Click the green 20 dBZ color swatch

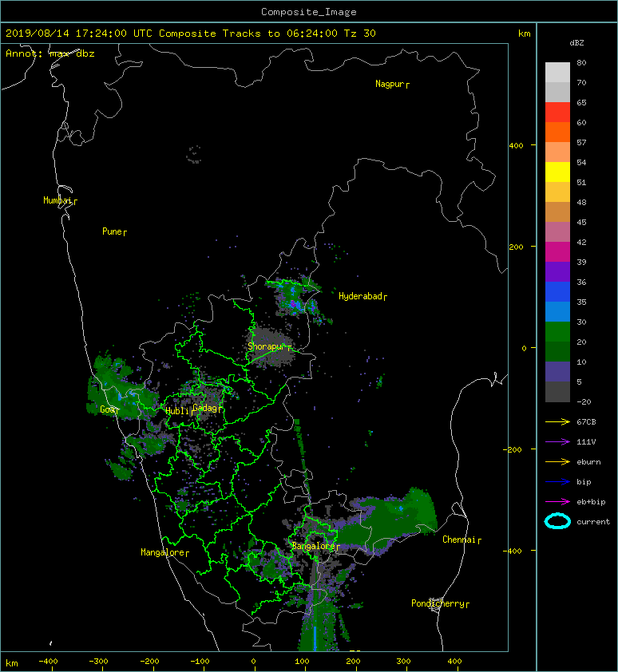[557, 331]
